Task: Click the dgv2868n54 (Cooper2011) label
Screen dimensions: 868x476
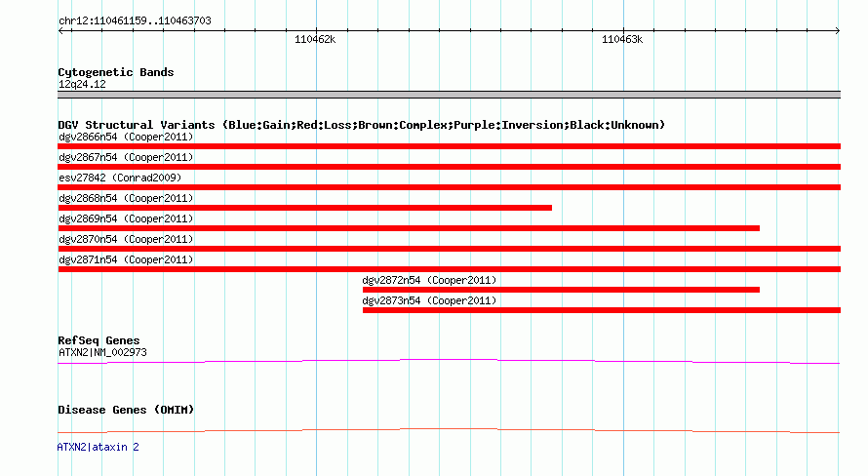Action: 126,198
